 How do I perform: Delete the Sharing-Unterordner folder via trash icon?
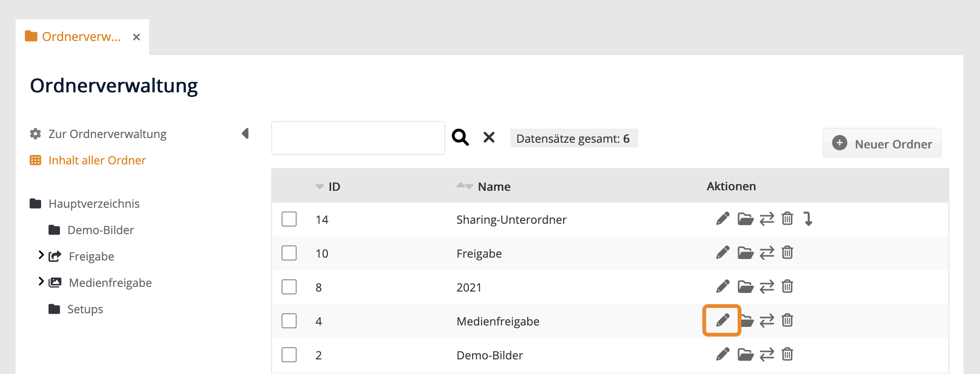point(787,219)
